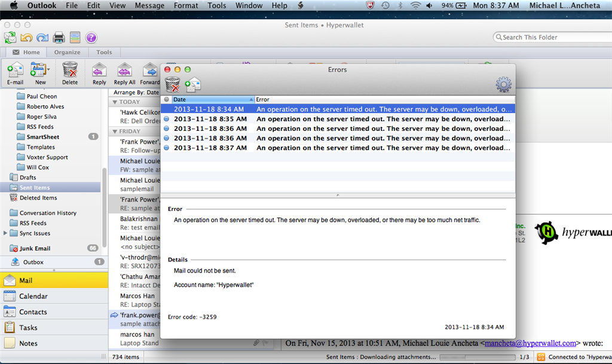
Task: Delete selected error in Errors window
Action: point(172,84)
